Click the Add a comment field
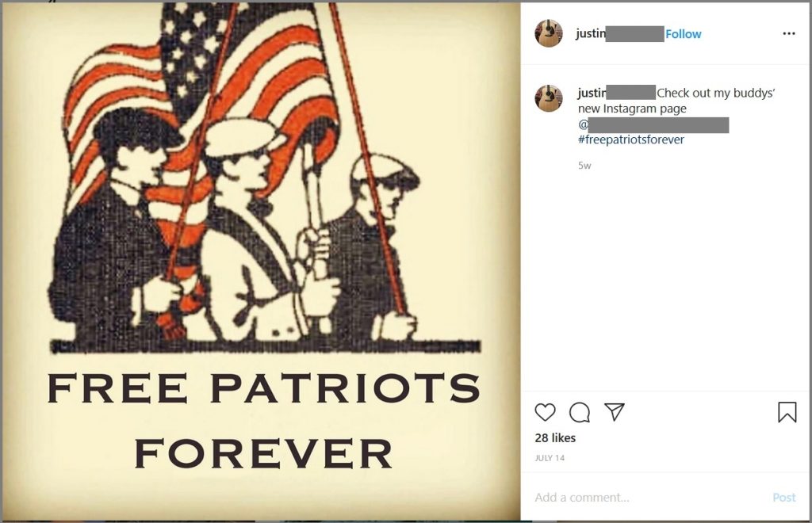Screen dimensions: 812x523 click(647, 497)
